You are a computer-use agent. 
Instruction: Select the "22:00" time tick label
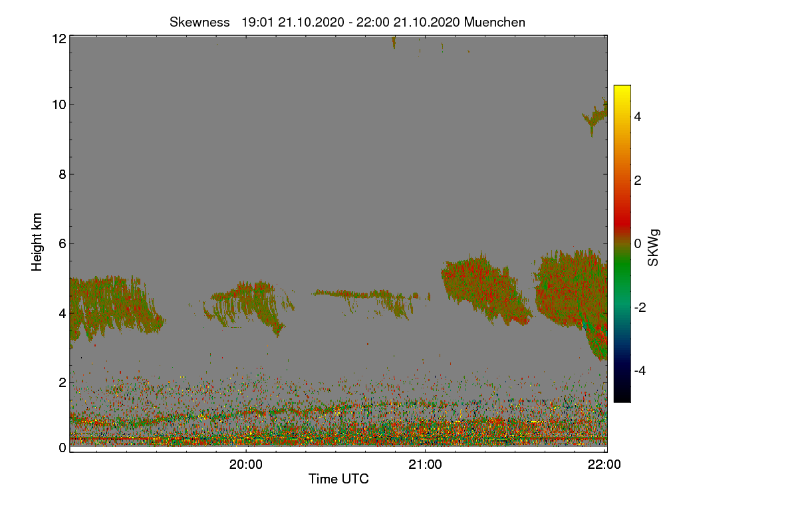click(604, 465)
